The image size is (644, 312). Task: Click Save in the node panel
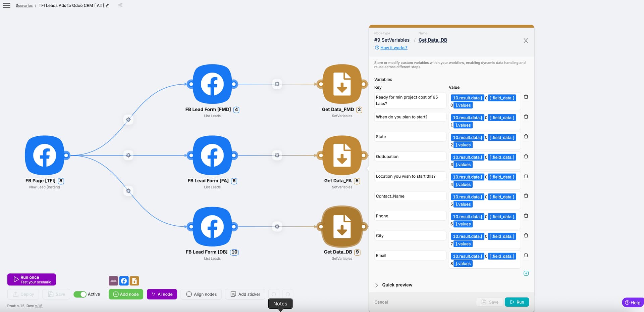[x=490, y=302]
